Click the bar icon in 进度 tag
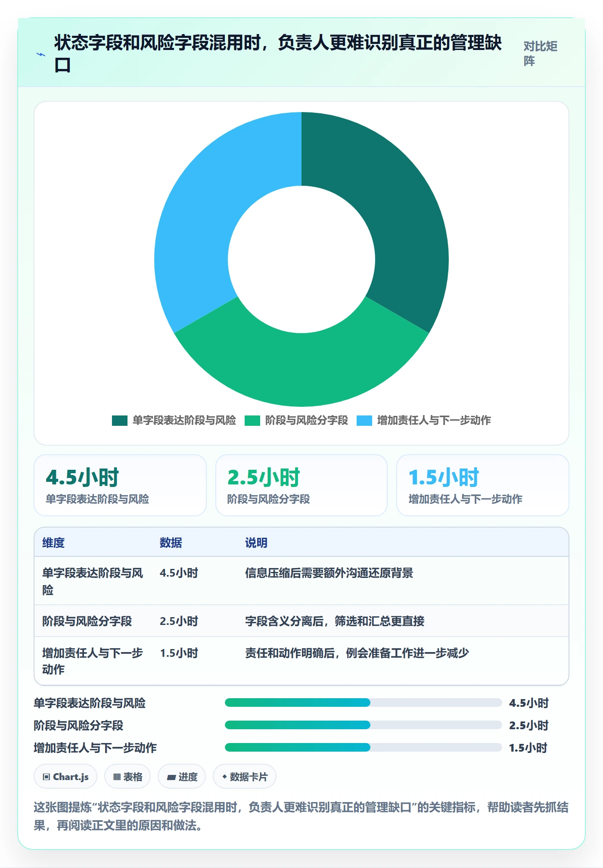603x868 pixels. coord(171,777)
